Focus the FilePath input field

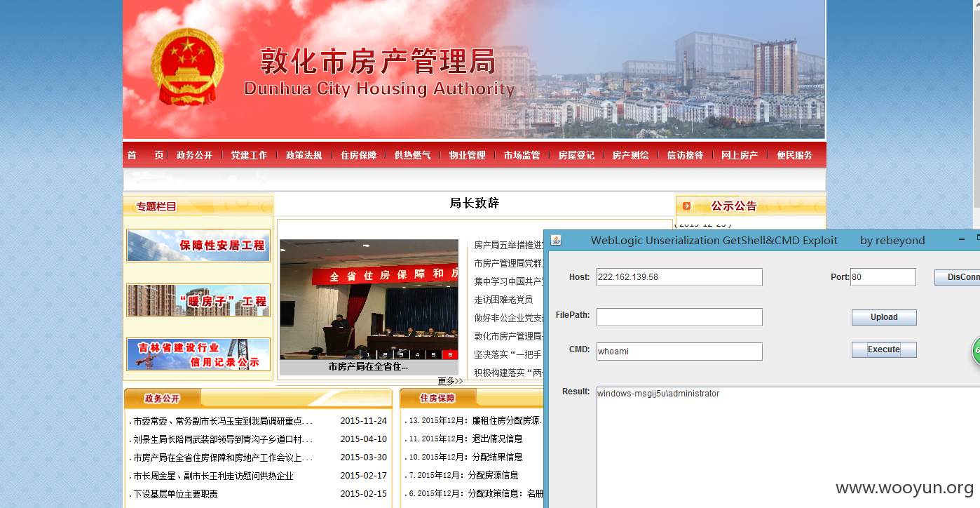click(x=679, y=317)
